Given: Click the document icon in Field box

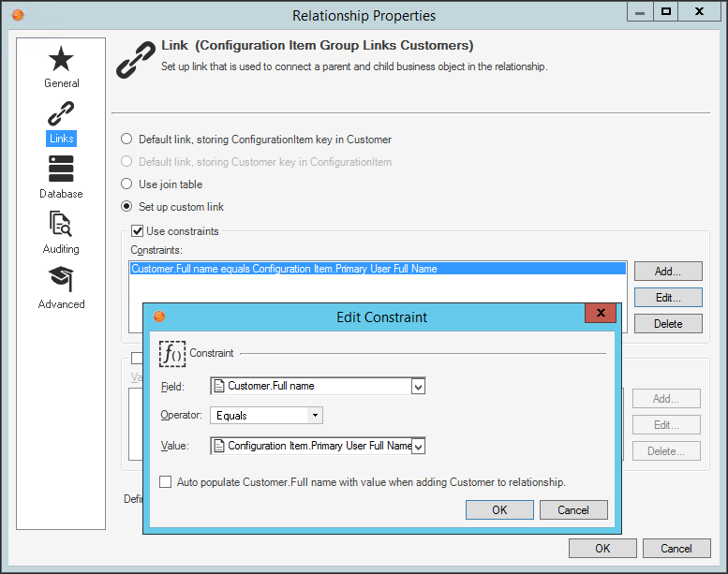Looking at the screenshot, I should coord(219,386).
